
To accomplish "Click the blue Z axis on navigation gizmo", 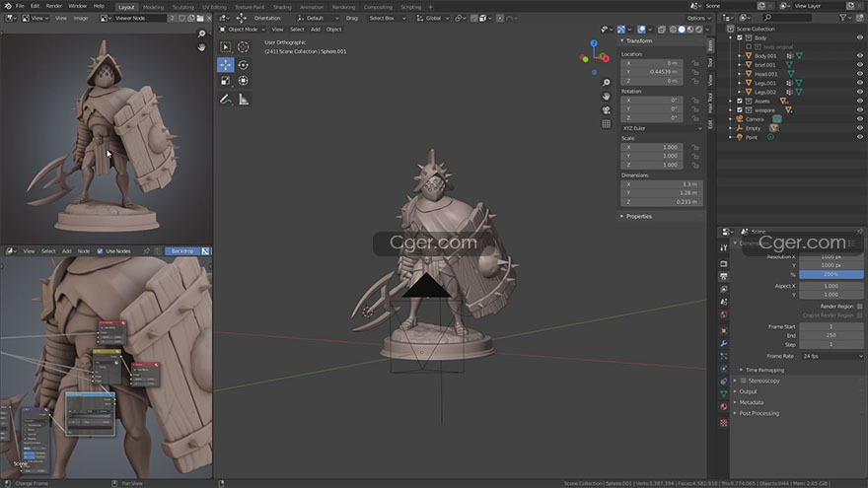I will tap(594, 42).
